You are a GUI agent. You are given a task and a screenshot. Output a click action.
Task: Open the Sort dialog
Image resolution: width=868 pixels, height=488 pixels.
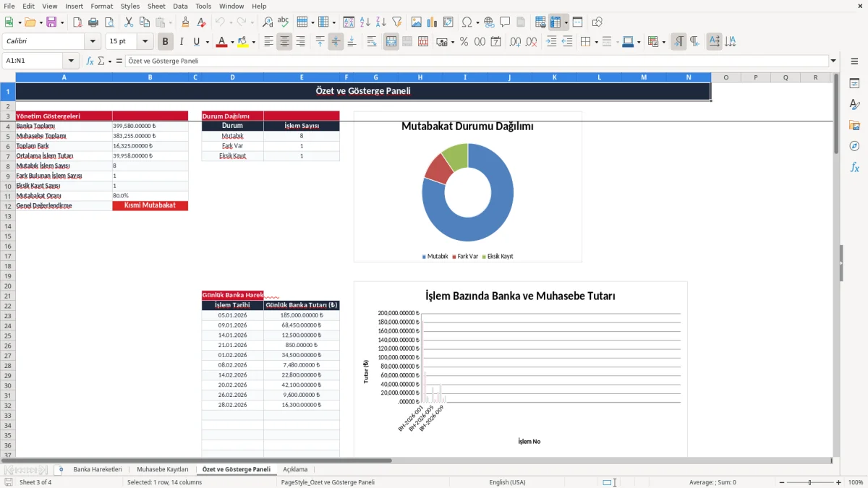(349, 22)
